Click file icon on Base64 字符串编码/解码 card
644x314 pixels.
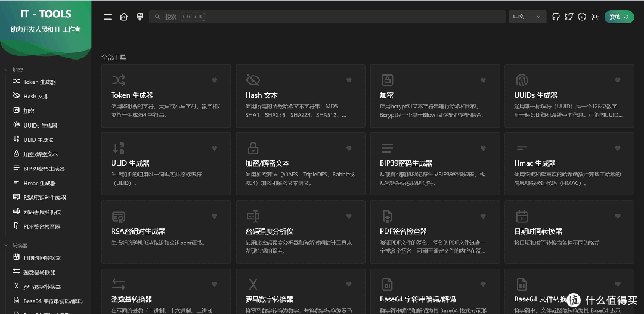click(x=388, y=284)
